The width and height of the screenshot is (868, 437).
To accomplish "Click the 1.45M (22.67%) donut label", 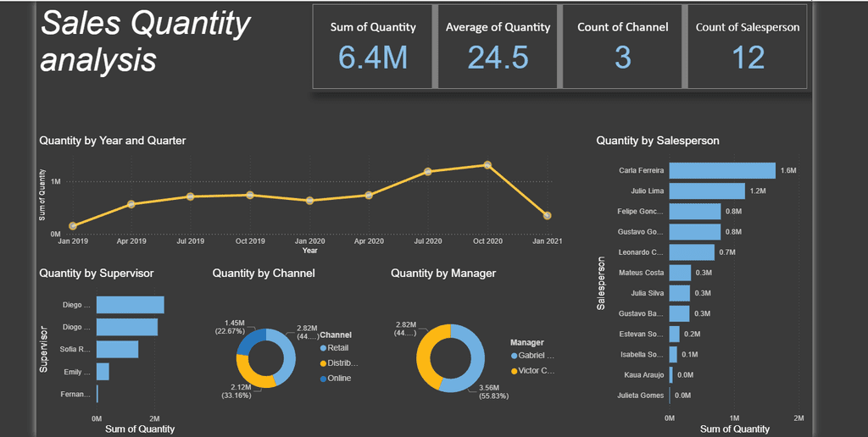I will [x=230, y=327].
